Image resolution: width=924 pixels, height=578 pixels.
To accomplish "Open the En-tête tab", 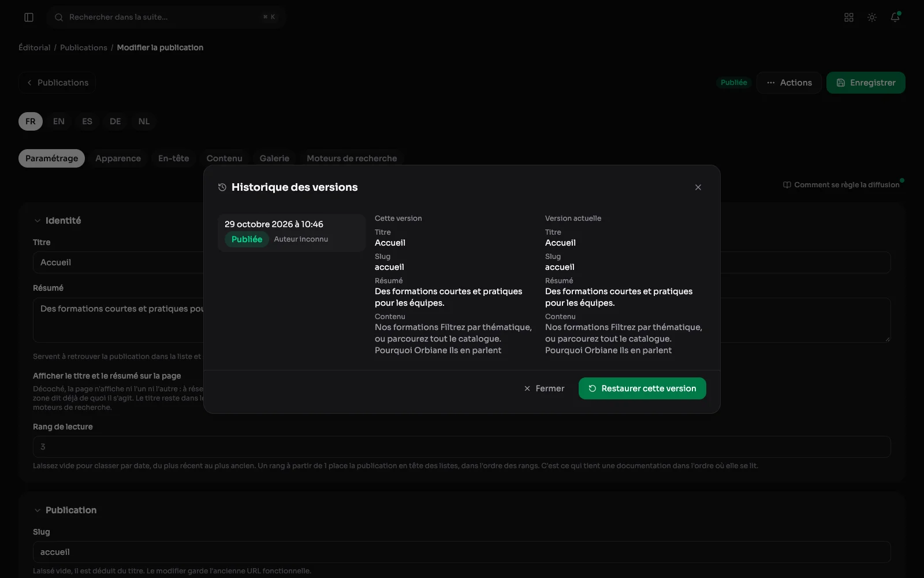I will [x=174, y=158].
